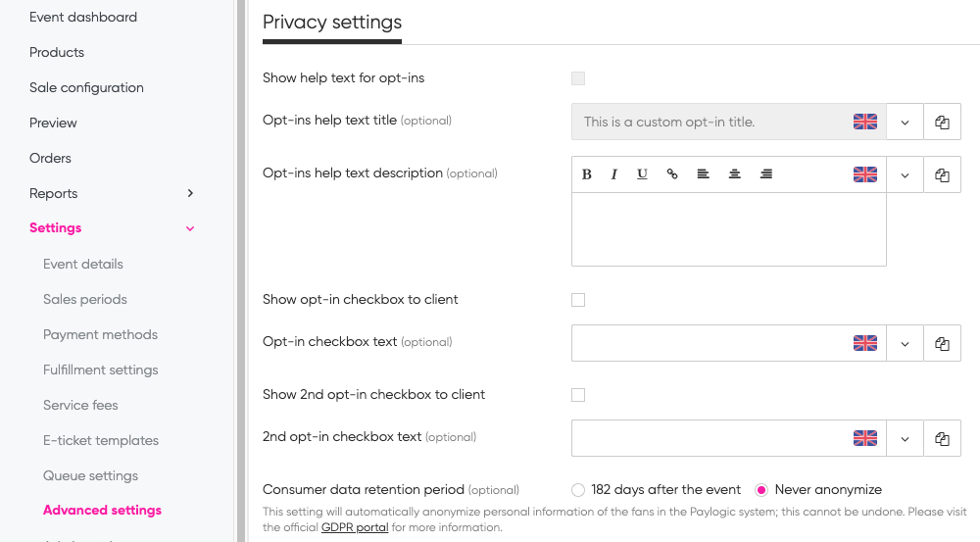Apply underline formatting in description editor
The width and height of the screenshot is (980, 542).
tap(642, 174)
